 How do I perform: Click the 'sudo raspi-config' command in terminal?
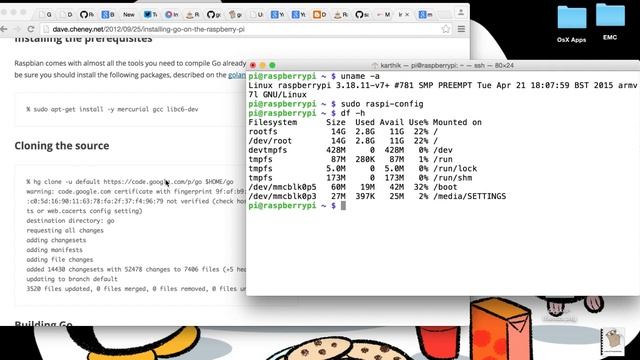point(382,104)
